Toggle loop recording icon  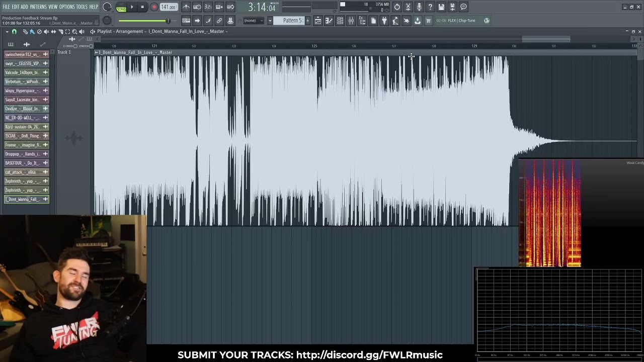tap(230, 7)
